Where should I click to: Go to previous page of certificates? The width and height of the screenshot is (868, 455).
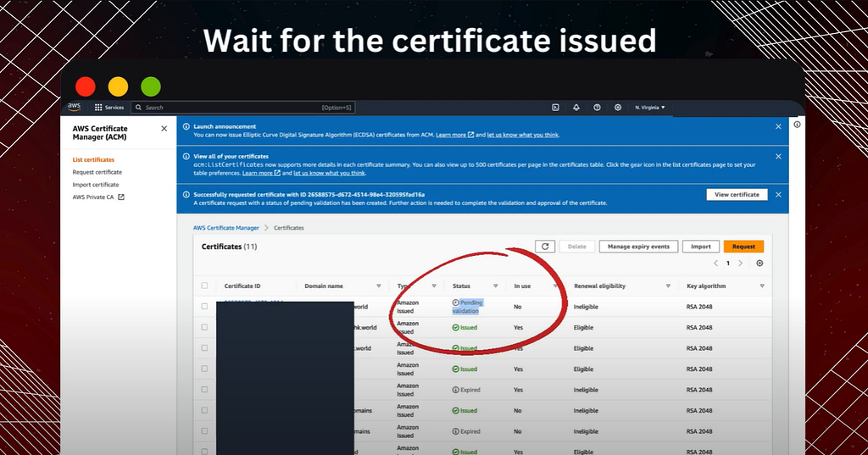coord(715,264)
